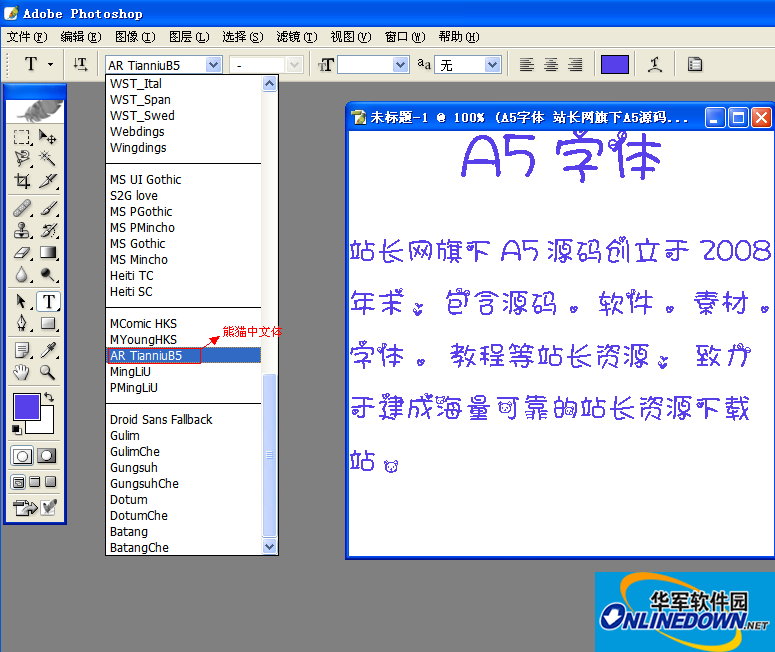Select the Lasso tool
This screenshot has height=652, width=775.
[22, 159]
